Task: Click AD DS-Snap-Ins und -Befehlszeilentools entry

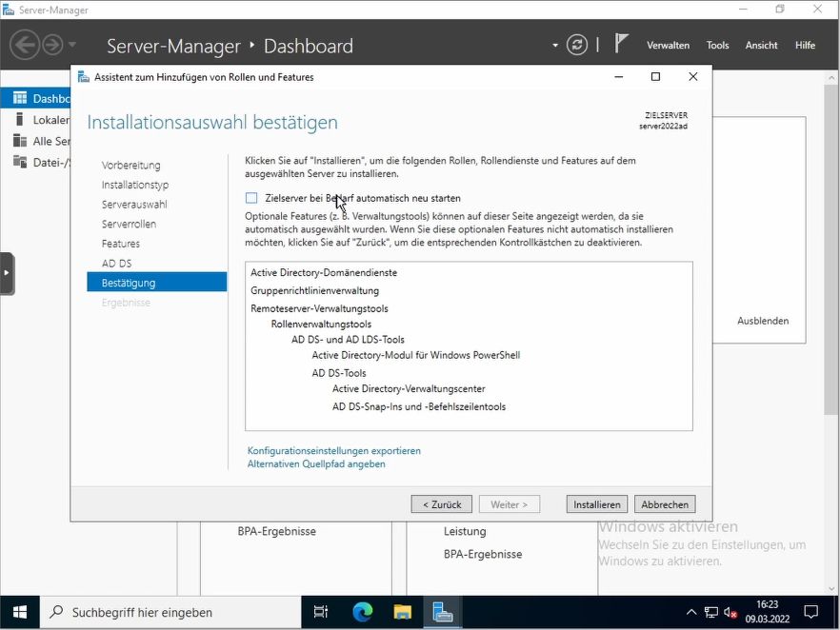Action: (418, 406)
